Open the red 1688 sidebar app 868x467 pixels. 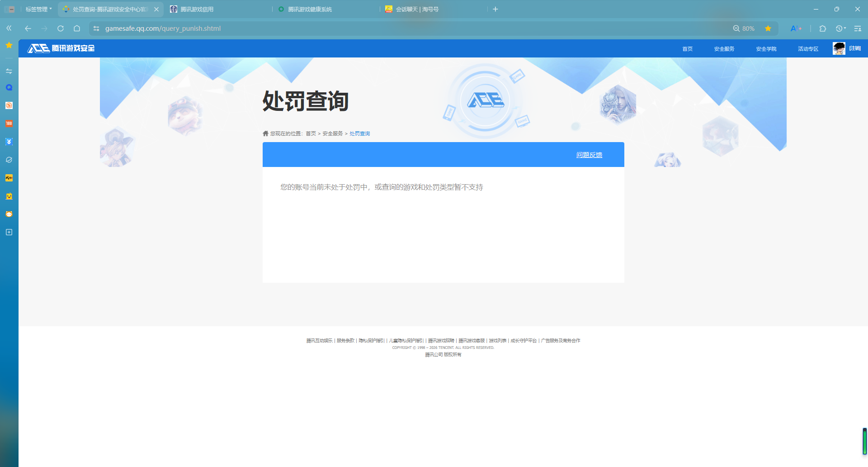tap(9, 124)
